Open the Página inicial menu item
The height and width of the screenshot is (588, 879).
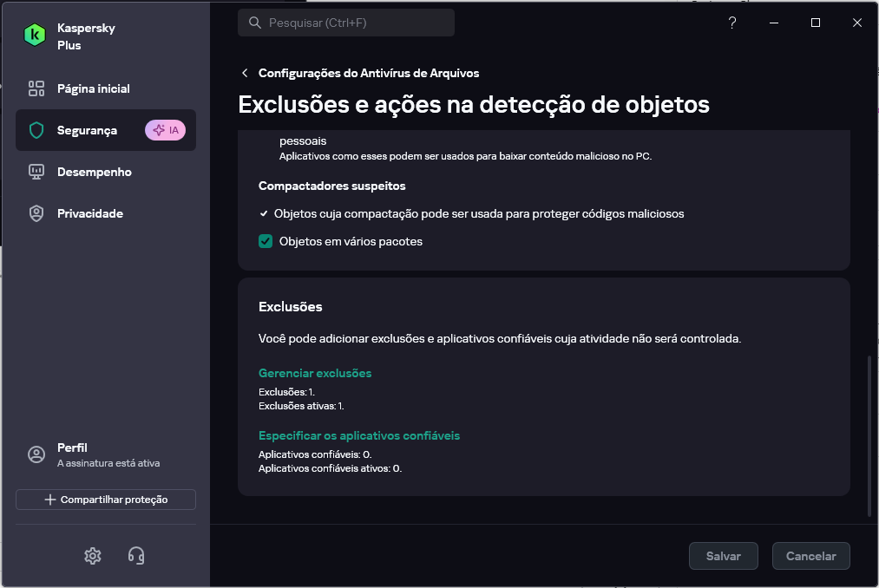(94, 88)
